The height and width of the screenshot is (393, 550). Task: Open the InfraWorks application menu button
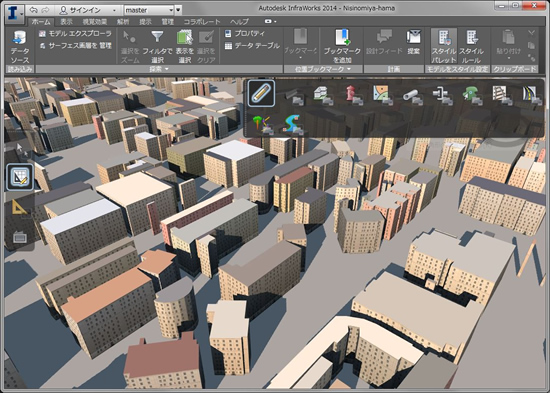[14, 14]
